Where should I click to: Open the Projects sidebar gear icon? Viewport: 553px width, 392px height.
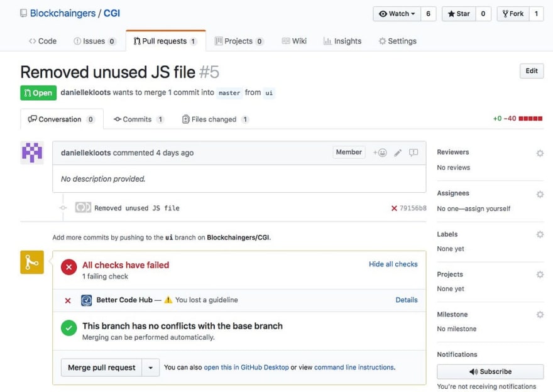540,275
